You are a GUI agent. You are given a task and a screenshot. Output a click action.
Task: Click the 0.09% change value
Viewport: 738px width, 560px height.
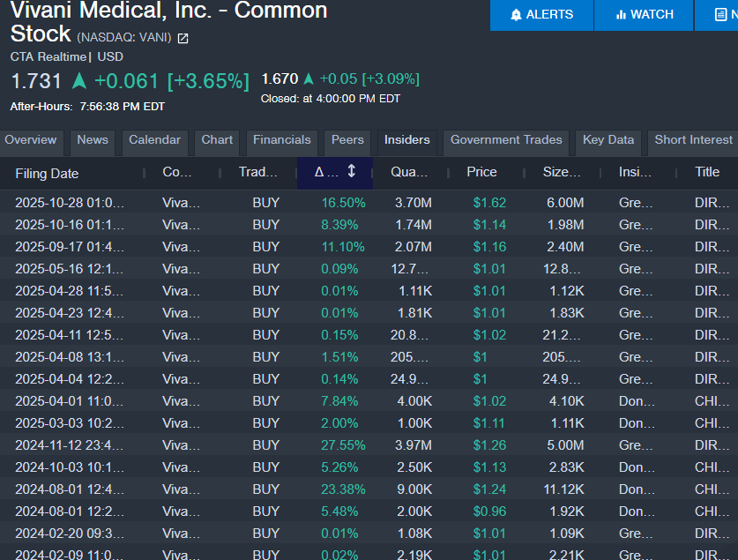pyautogui.click(x=339, y=269)
